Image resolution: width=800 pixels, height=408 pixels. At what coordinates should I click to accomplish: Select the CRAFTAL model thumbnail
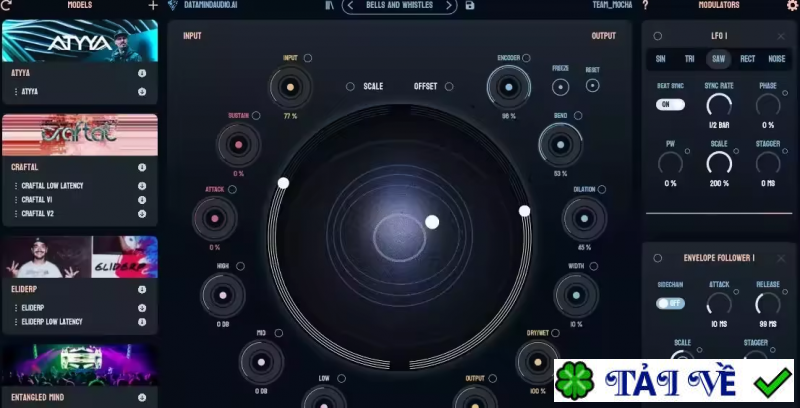[80, 135]
